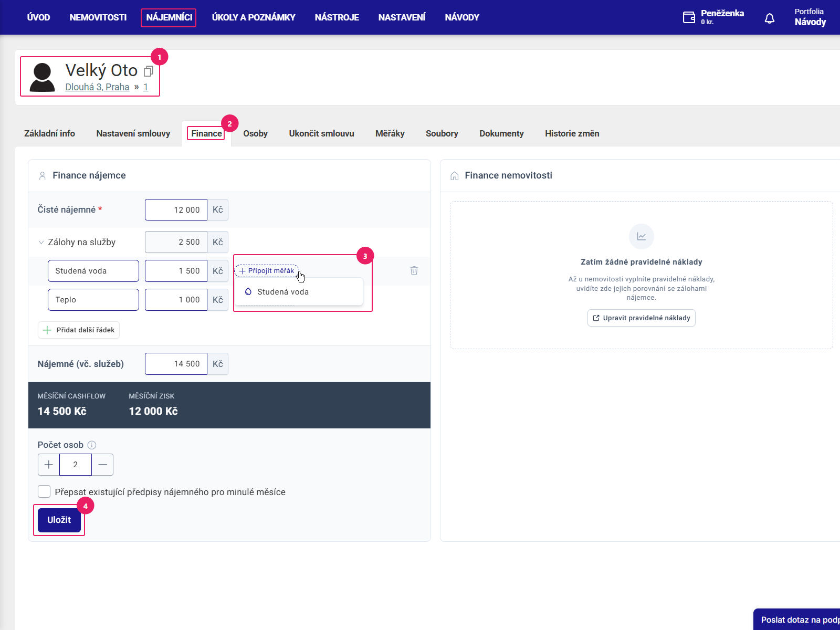This screenshot has width=840, height=630.
Task: Open unit link 1 after Praha
Action: click(x=146, y=87)
